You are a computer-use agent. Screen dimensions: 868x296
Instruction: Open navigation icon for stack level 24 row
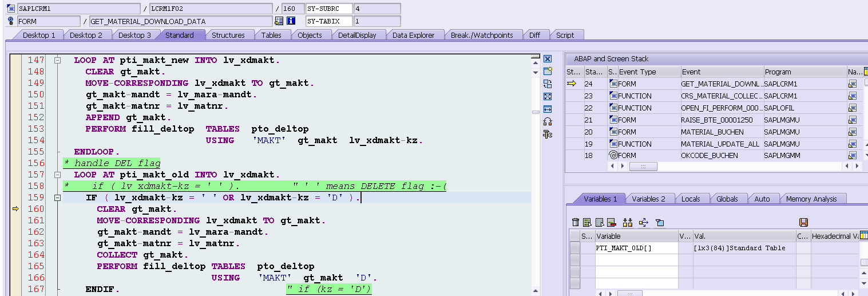click(x=852, y=84)
